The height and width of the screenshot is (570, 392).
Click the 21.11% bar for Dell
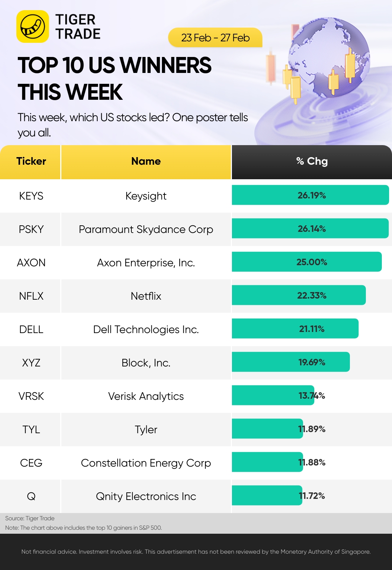(x=295, y=329)
